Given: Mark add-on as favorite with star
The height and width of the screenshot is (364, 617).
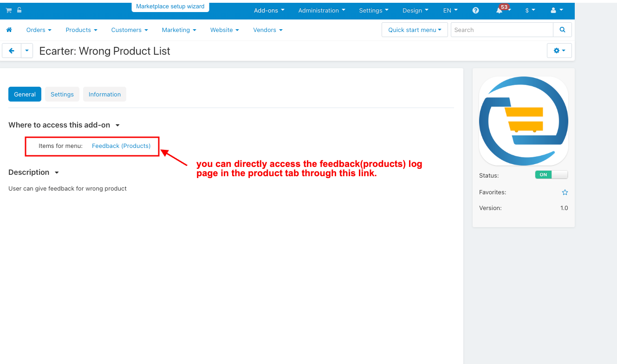Looking at the screenshot, I should (x=565, y=192).
